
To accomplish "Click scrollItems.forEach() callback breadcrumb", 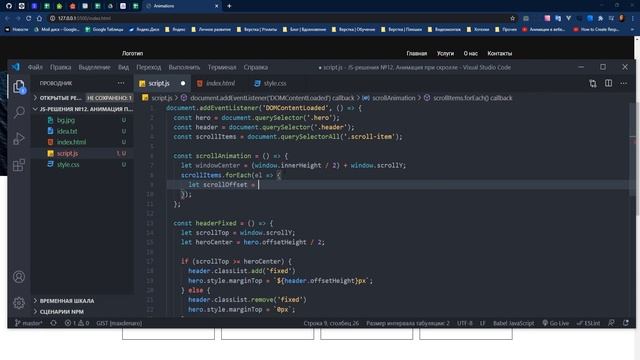I will click(472, 98).
